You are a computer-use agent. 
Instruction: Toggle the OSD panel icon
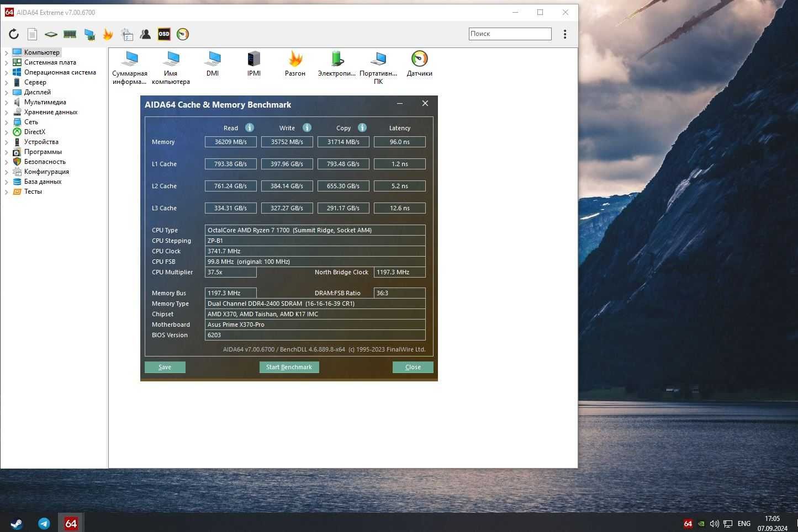pyautogui.click(x=164, y=34)
